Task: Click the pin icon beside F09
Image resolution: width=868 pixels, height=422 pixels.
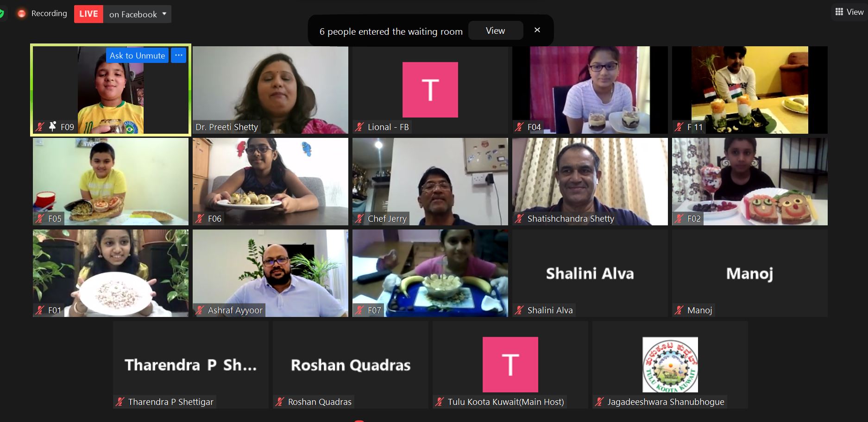Action: tap(53, 126)
